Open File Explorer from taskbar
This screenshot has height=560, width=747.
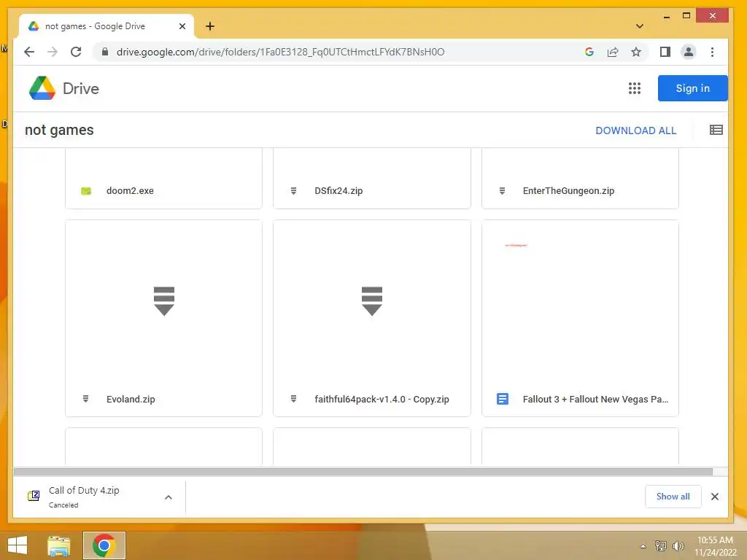coord(59,545)
